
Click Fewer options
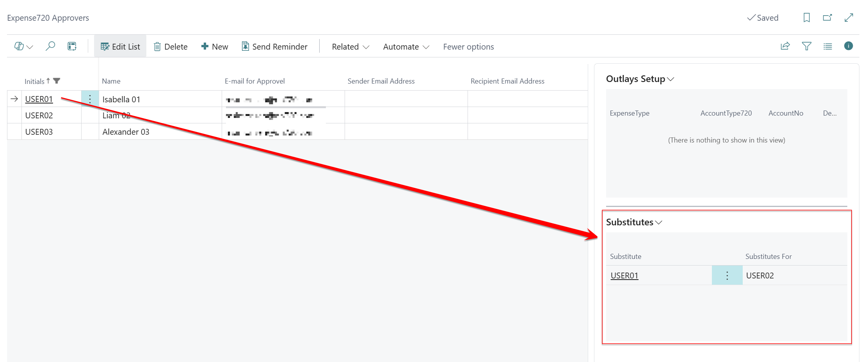(x=468, y=46)
